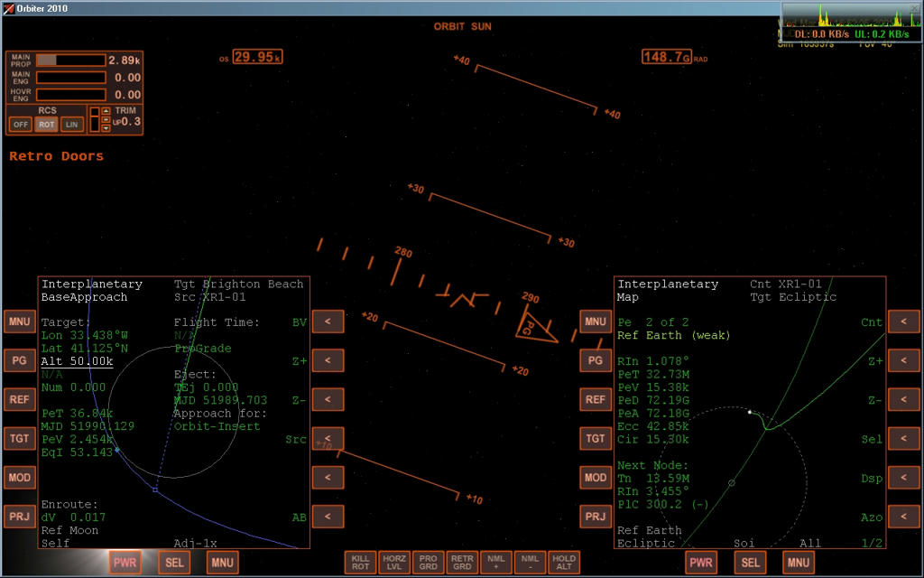Click the Orbiter 2010 title bar icon

pos(8,8)
